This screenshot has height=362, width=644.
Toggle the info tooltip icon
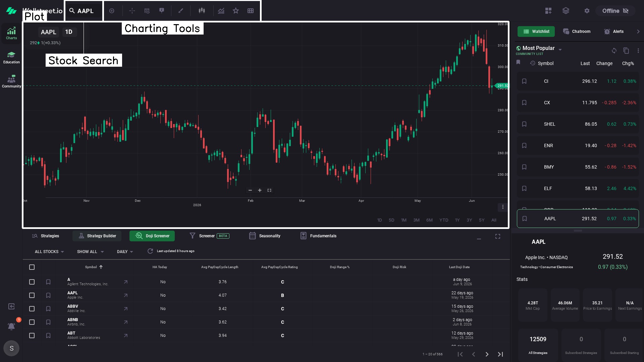coord(162,11)
